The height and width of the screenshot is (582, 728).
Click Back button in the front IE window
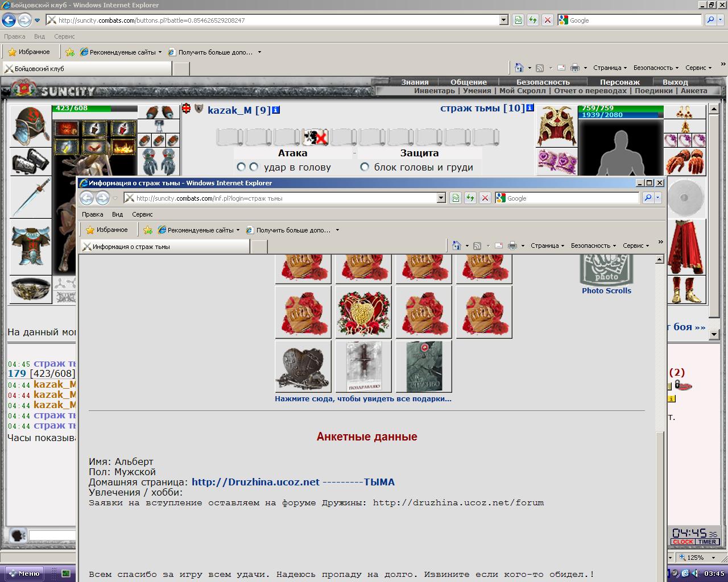click(x=86, y=198)
